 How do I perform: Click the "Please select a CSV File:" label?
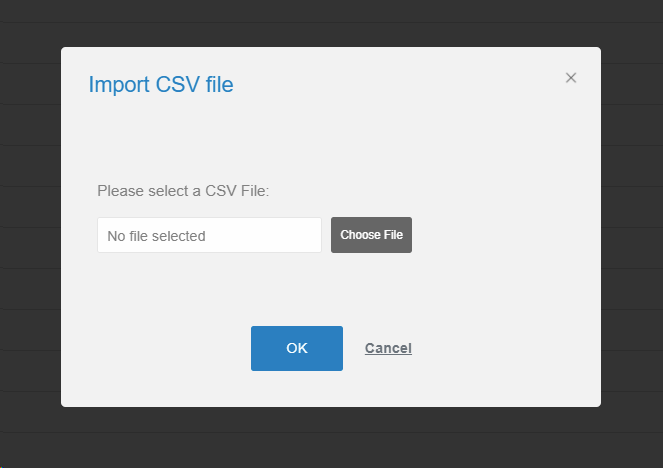pyautogui.click(x=183, y=190)
